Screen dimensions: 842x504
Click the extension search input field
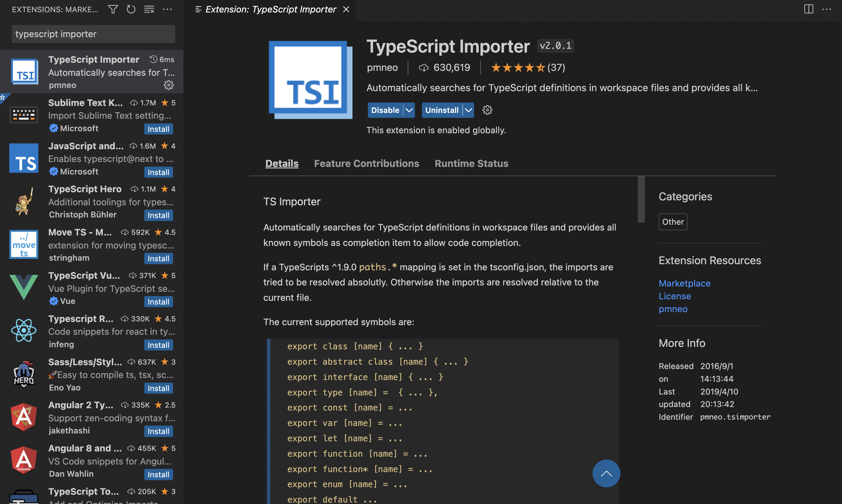tap(93, 34)
